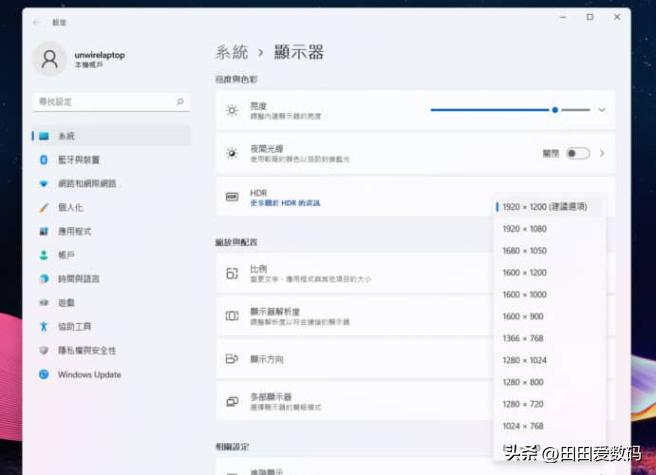Click the HDR more info link (深入了解 HDR)
The height and width of the screenshot is (475, 656).
(285, 204)
